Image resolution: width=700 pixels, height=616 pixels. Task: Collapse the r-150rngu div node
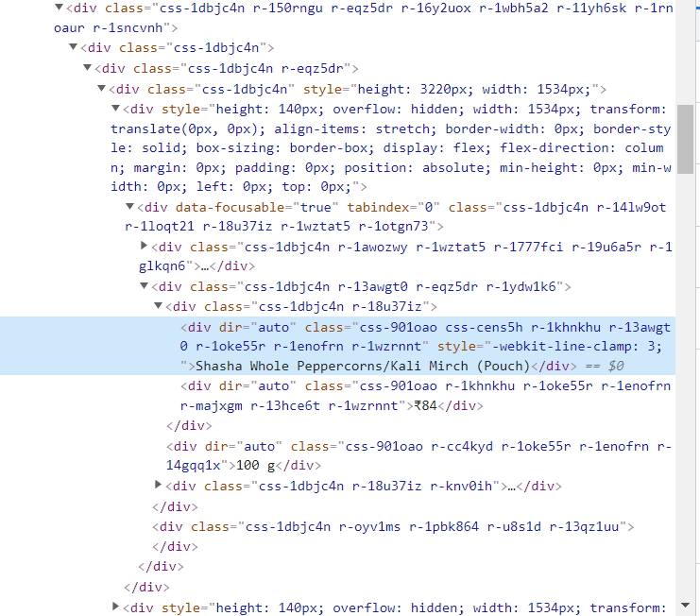(59, 8)
